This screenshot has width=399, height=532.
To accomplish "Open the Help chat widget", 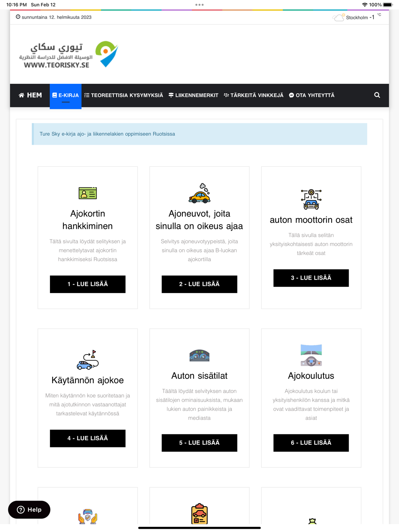I will pos(29,510).
